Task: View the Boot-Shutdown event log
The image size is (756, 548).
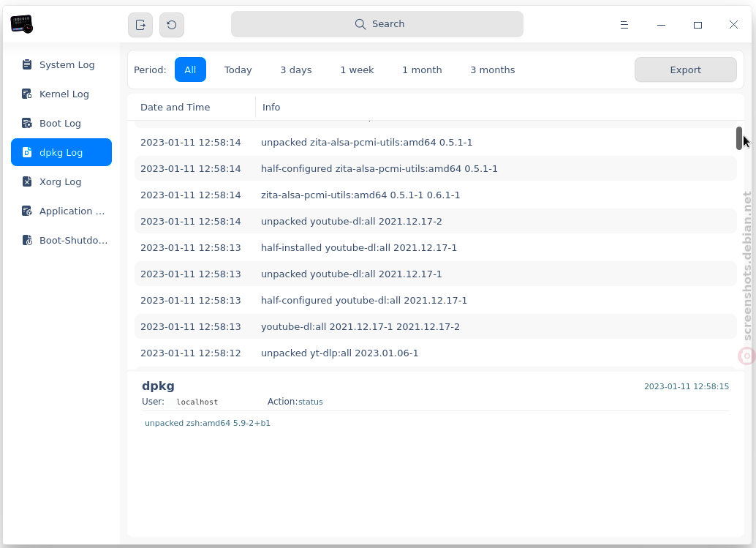Action: point(61,240)
